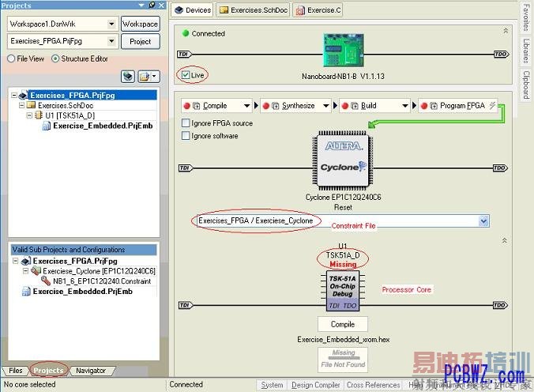The height and width of the screenshot is (392, 534).
Task: Select the Projects panel tab
Action: tap(48, 371)
